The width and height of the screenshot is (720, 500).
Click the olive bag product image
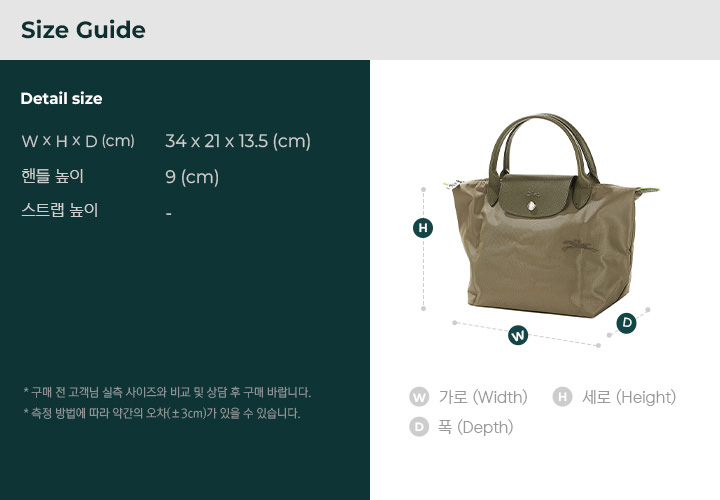551,216
